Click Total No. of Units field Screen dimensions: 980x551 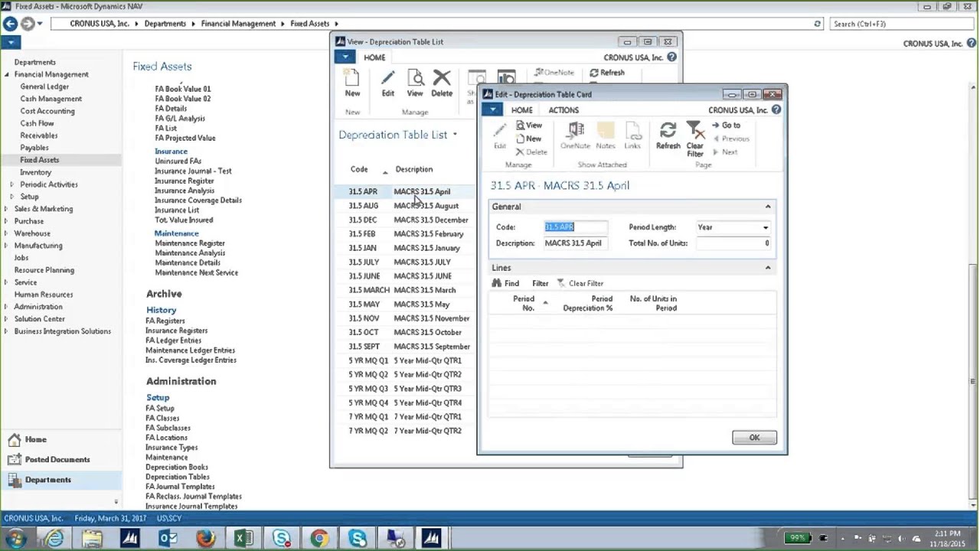click(x=733, y=243)
